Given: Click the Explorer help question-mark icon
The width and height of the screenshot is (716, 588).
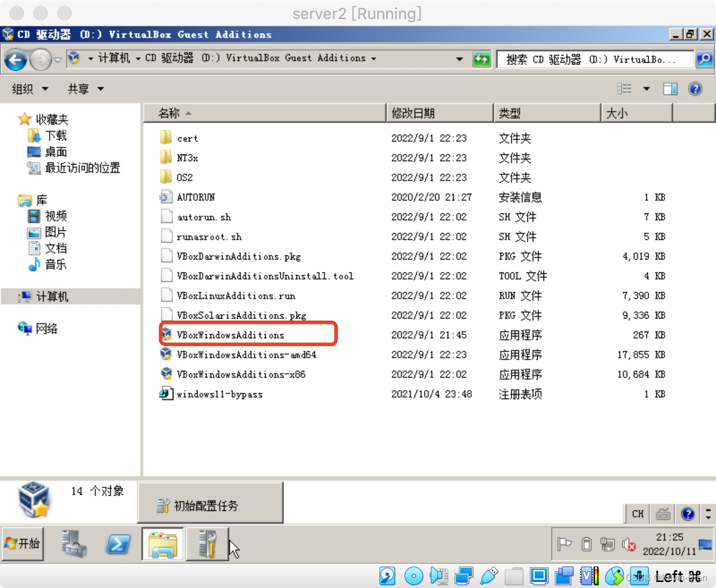Looking at the screenshot, I should pos(696,88).
